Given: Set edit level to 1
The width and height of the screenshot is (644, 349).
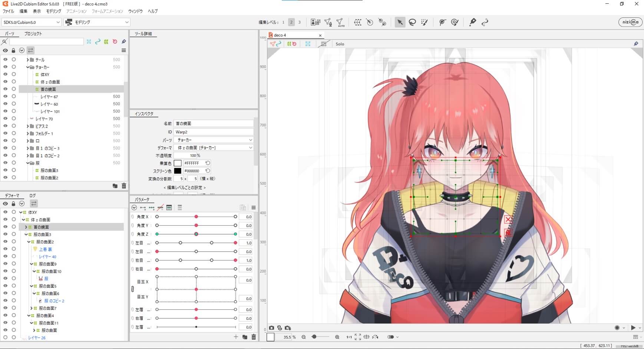Looking at the screenshot, I should (283, 22).
